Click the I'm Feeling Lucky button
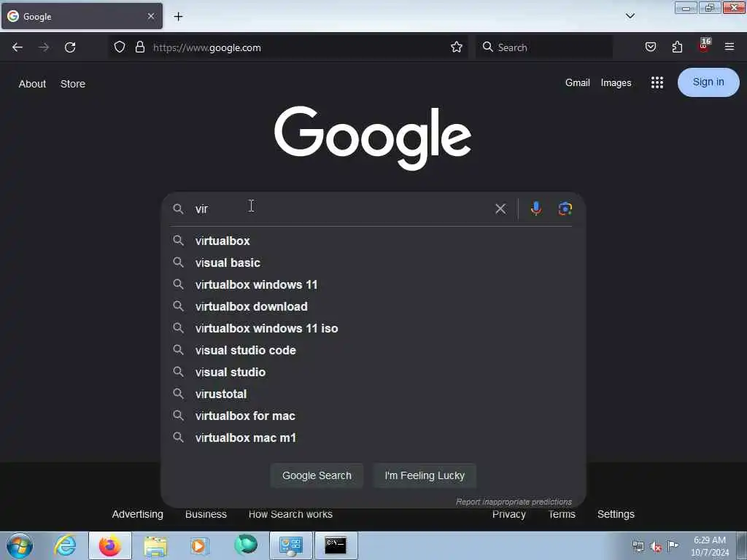Viewport: 747px width, 560px height. (425, 475)
